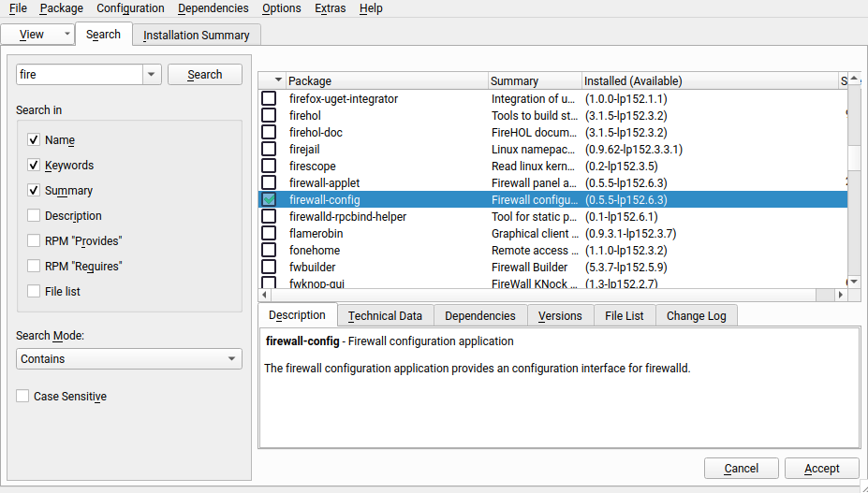Click the Accept button
The image size is (868, 493).
[x=822, y=469]
